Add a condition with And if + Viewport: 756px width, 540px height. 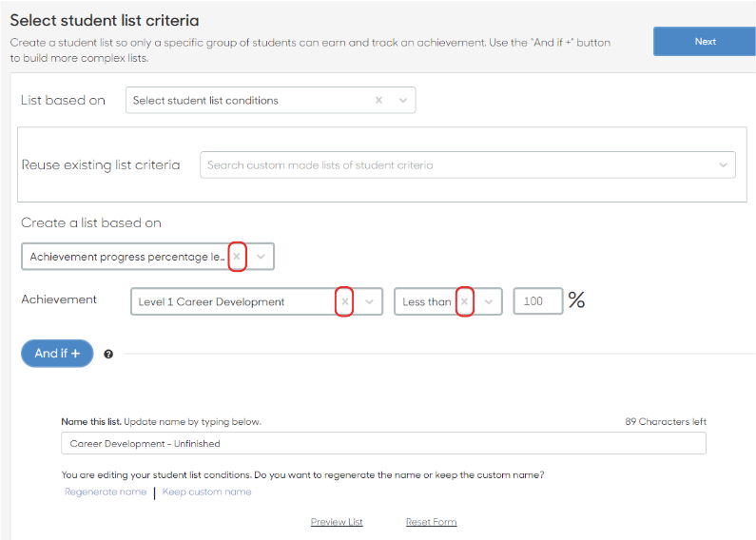pyautogui.click(x=57, y=354)
